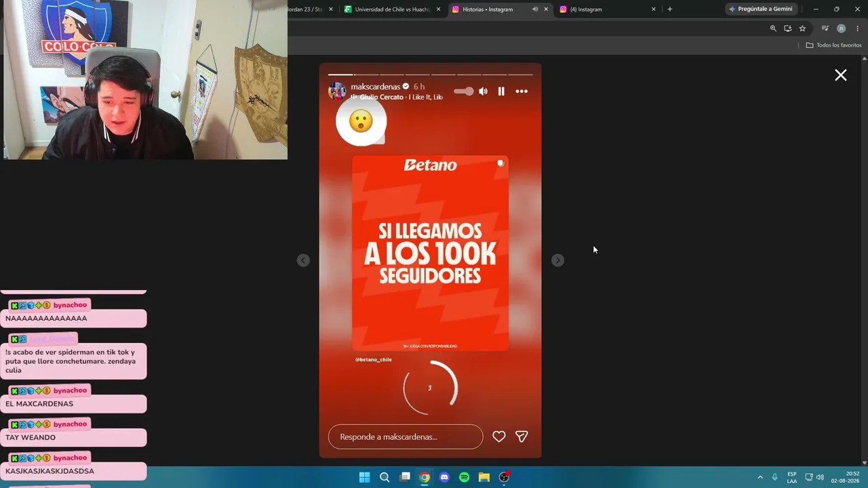Screen dimensions: 868x488
Task: Open the makscardenas profile picture
Action: pyautogui.click(x=337, y=91)
